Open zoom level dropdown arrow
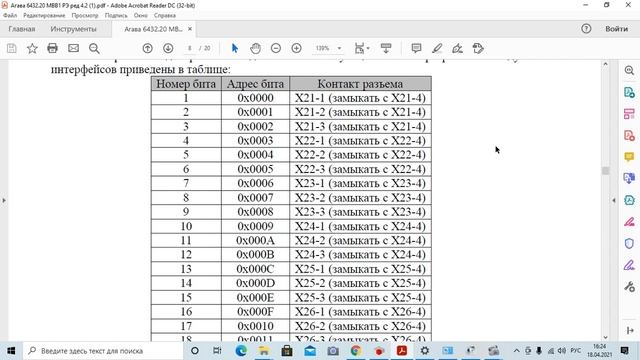This screenshot has height=360, width=640. point(339,48)
